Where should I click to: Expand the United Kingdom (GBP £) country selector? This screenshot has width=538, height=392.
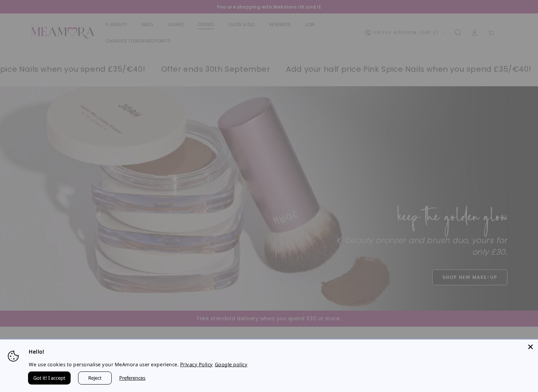point(405,32)
